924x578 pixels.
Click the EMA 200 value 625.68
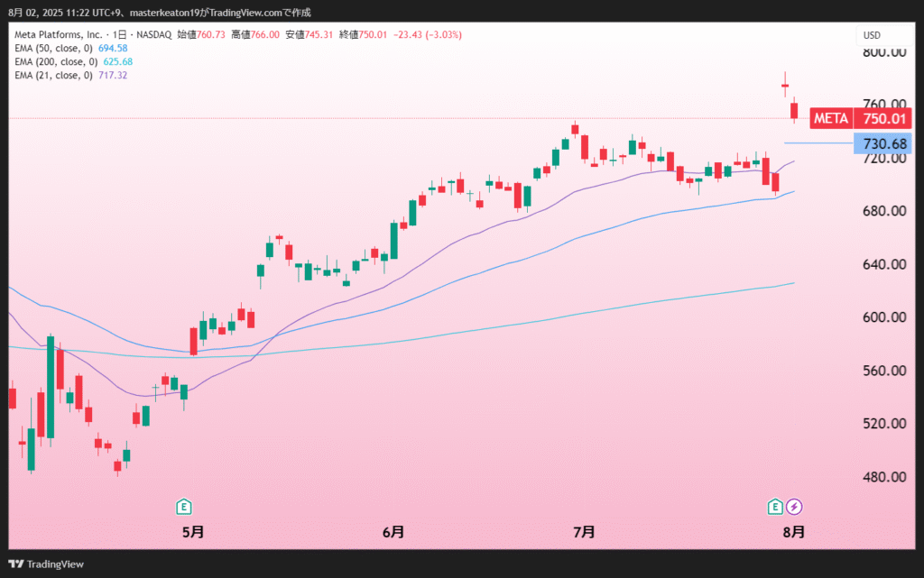click(x=118, y=62)
